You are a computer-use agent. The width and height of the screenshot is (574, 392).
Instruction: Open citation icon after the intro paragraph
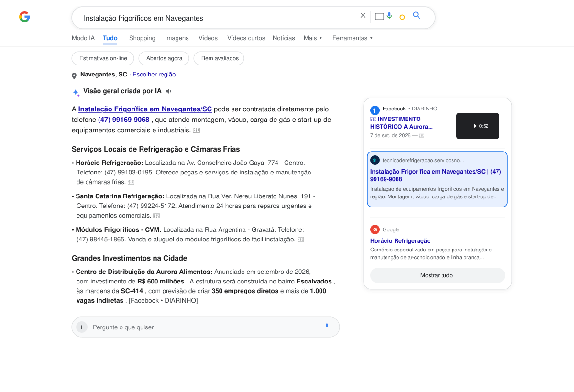coord(196,130)
